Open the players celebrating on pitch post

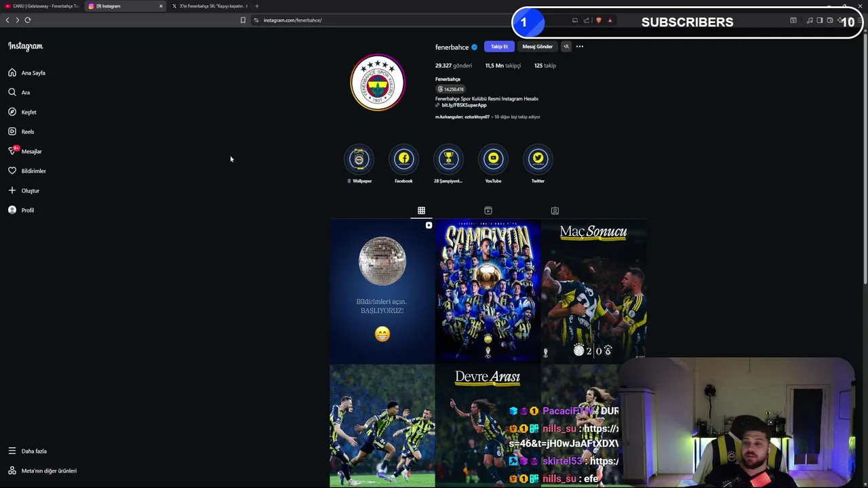(382, 426)
